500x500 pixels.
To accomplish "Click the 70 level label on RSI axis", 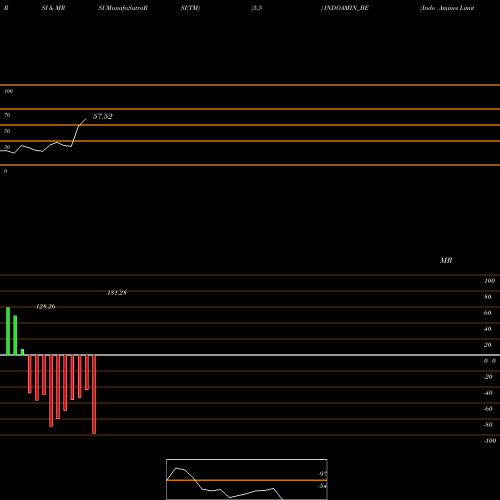I will coord(7,115).
